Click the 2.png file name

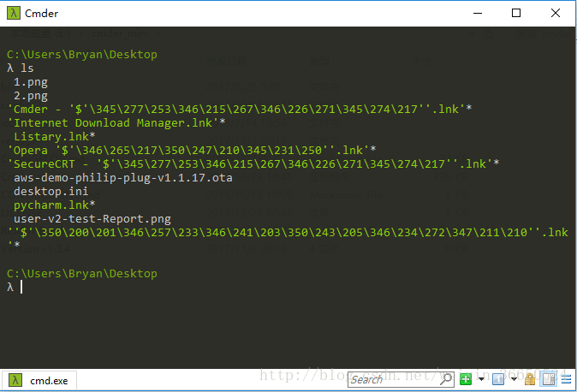pos(31,96)
